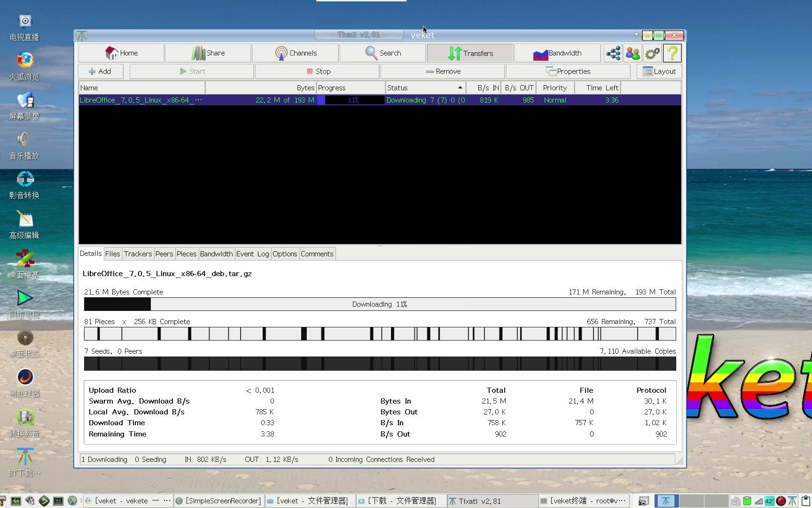
Task: Click the 11% progress bar in transfer row
Action: (x=351, y=100)
